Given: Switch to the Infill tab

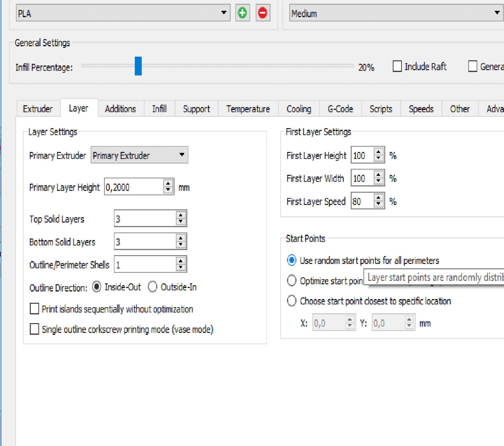Looking at the screenshot, I should point(159,109).
